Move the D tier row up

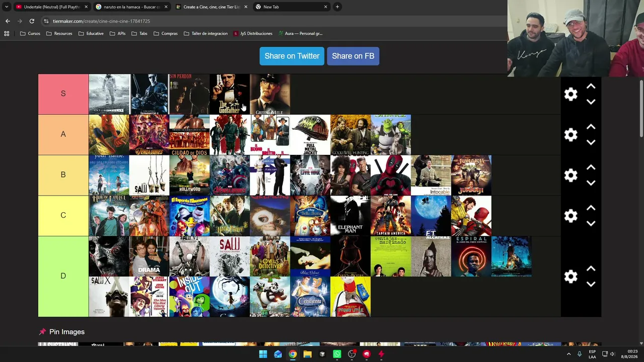pyautogui.click(x=591, y=269)
